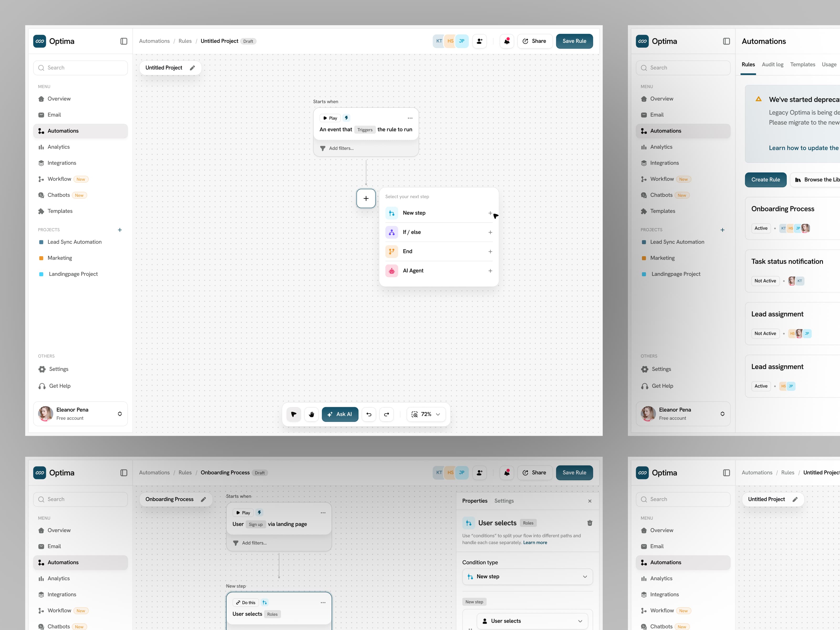Click Rules breadcrumb in top-left window
The image size is (840, 630).
coord(185,41)
